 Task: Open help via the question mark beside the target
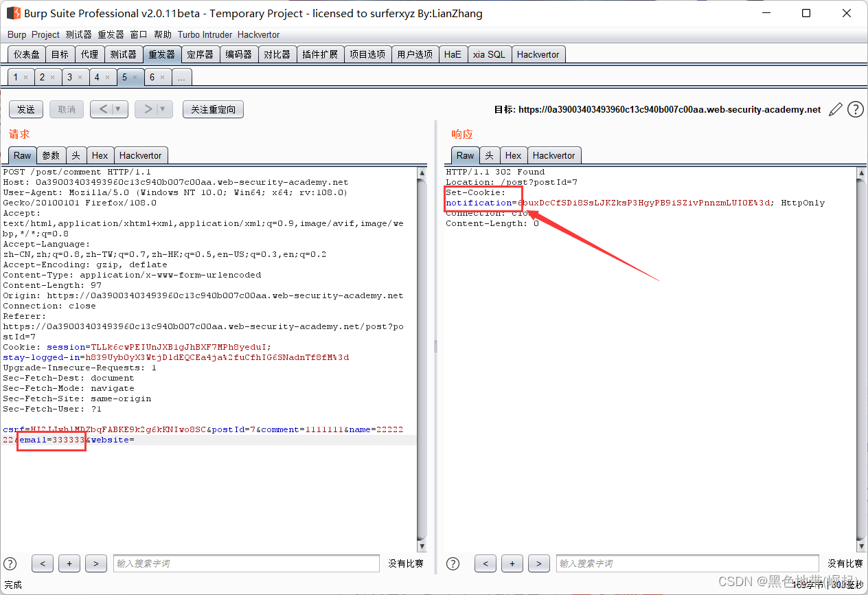tap(856, 109)
